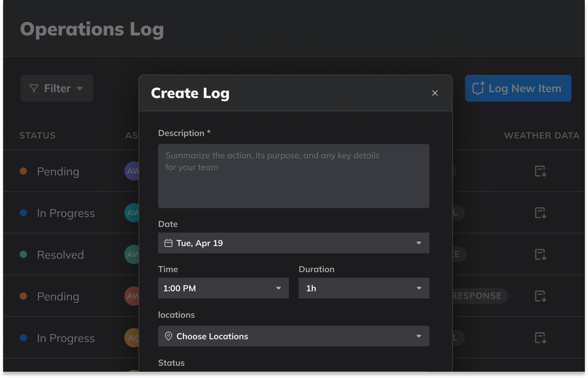Click the first In Progress status text
Viewport: 588px width, 378px height.
(66, 213)
